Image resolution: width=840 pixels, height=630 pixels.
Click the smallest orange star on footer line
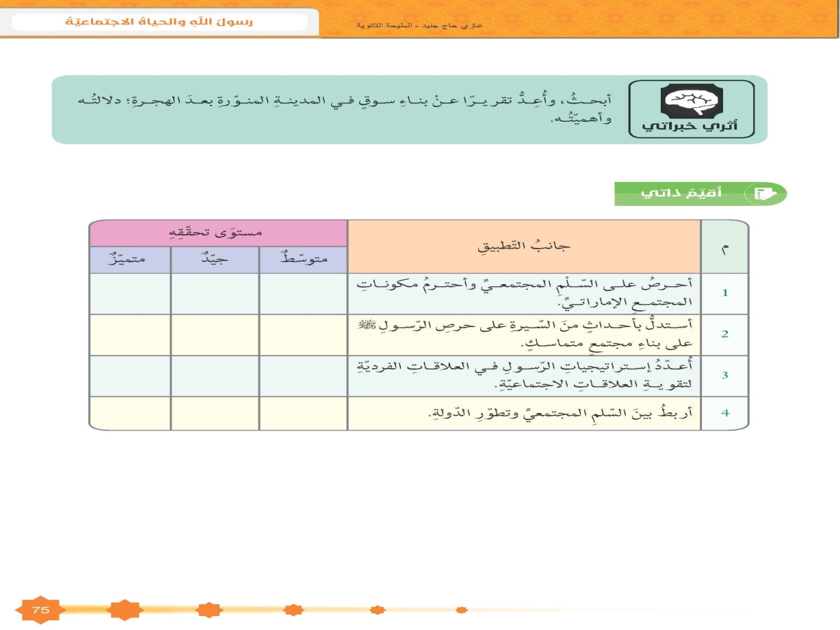coord(461,610)
